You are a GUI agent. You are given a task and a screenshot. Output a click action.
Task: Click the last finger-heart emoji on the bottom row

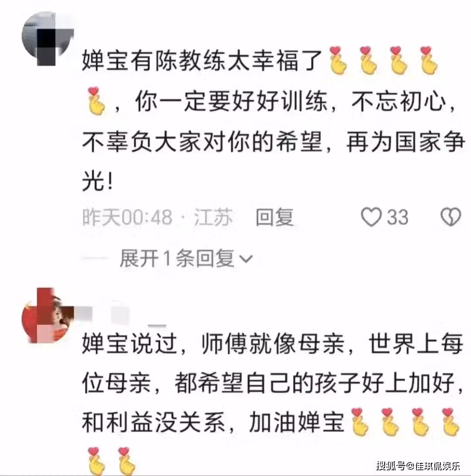click(126, 461)
